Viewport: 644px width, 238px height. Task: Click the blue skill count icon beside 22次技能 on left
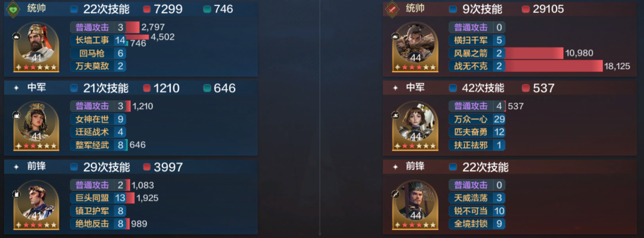(74, 9)
